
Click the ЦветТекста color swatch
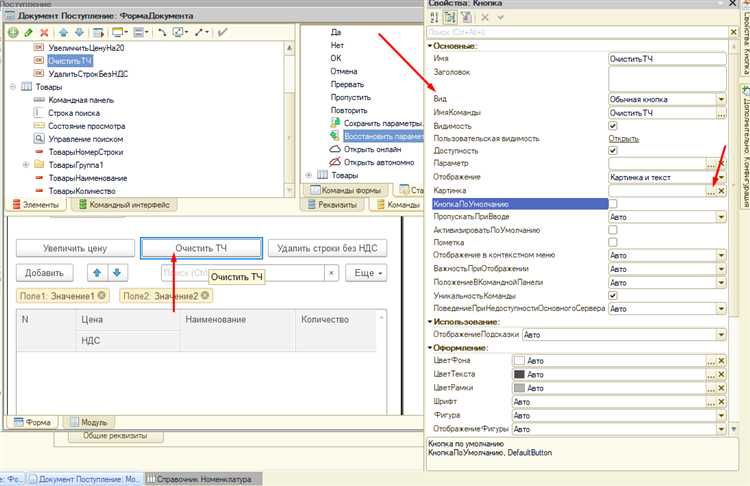pos(519,374)
